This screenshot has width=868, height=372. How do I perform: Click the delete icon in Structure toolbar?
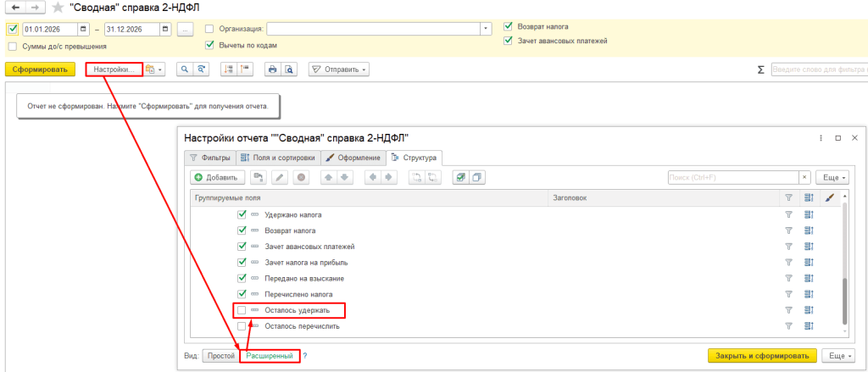point(301,177)
